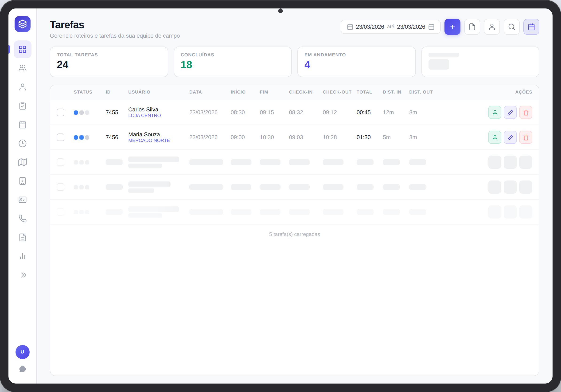
Task: Click the magnifier search button in header
Action: click(511, 27)
